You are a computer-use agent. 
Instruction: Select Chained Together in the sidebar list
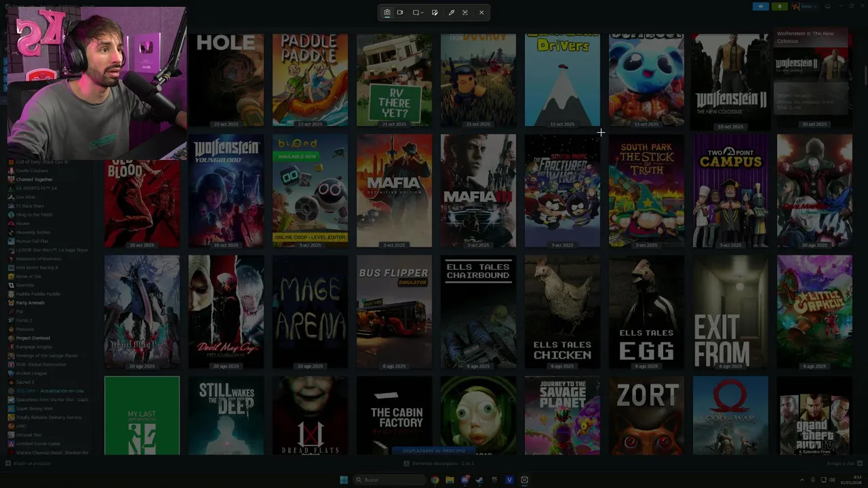(35, 180)
